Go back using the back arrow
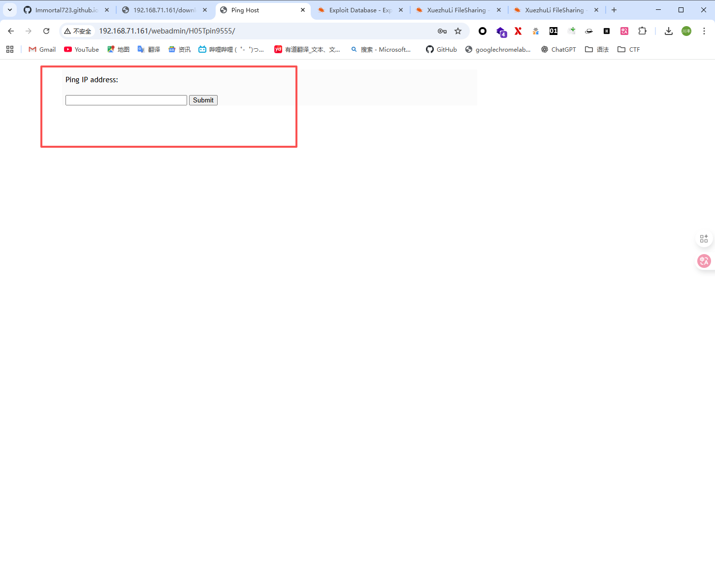The image size is (715, 588). 11,31
